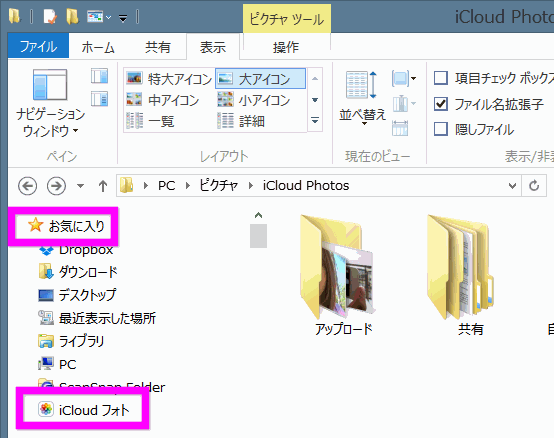
Task: Expand the layout gallery more arrow
Action: click(x=315, y=121)
